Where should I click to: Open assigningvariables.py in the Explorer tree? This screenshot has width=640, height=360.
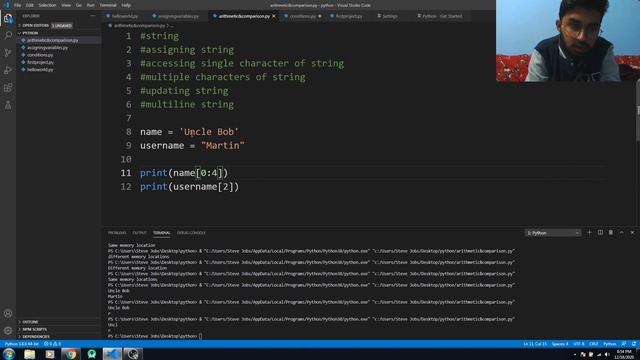pos(47,48)
